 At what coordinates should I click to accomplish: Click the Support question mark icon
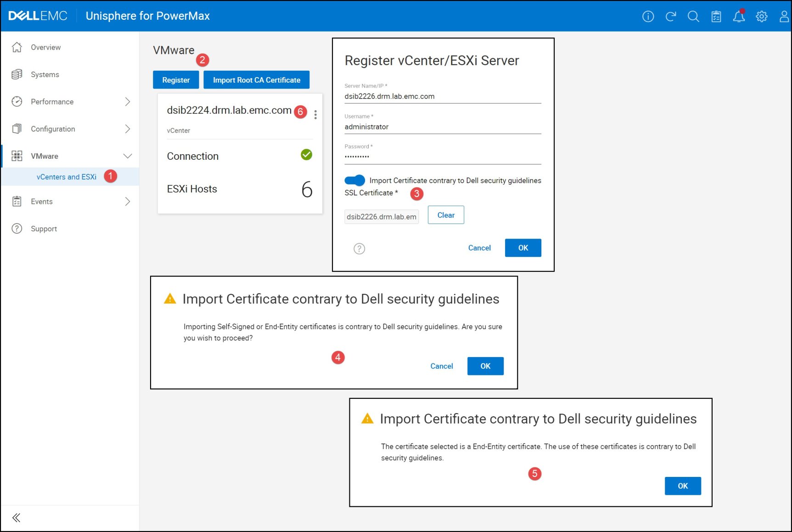[17, 229]
